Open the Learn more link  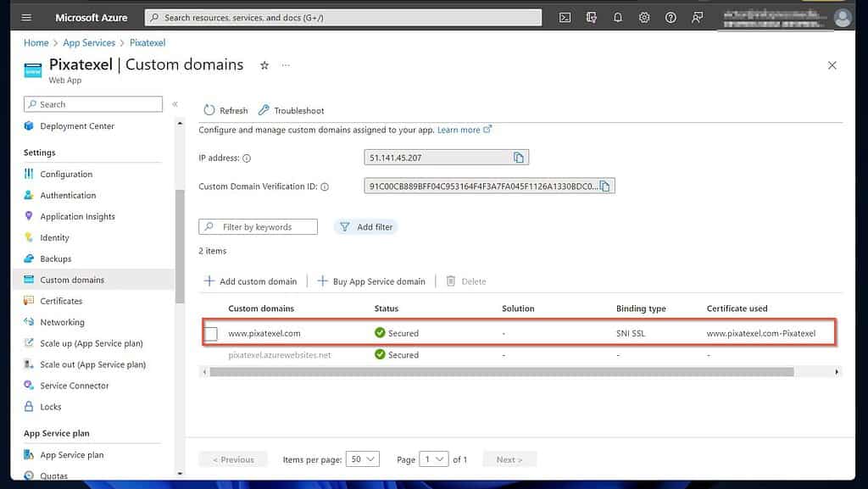[x=464, y=130]
